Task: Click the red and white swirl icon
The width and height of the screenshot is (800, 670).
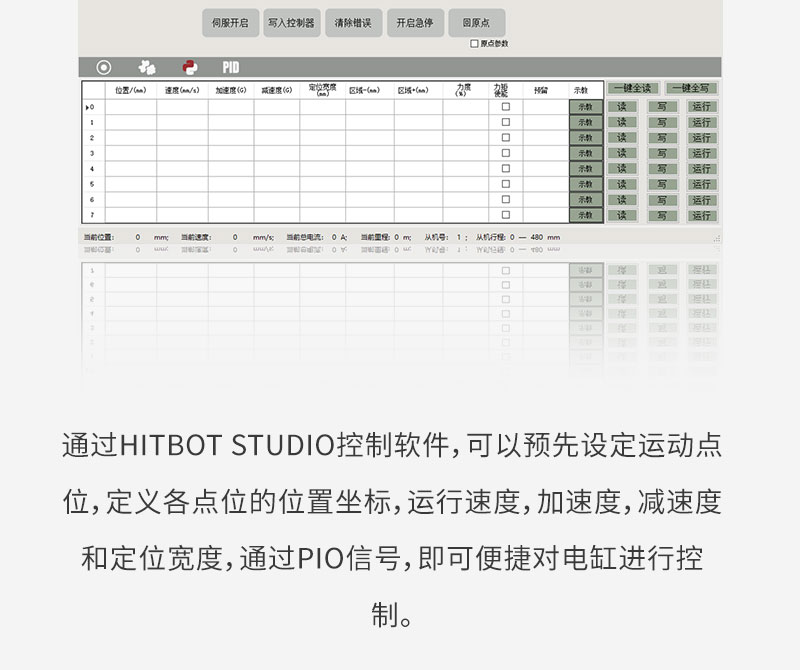Action: (190, 67)
